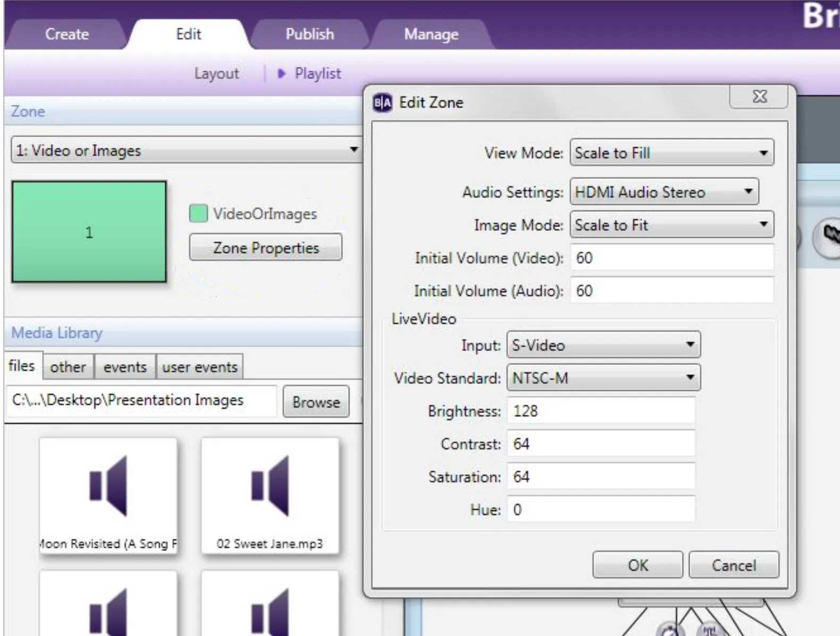Screen dimensions: 840x636
Task: Open the Layout view
Action: tap(216, 73)
